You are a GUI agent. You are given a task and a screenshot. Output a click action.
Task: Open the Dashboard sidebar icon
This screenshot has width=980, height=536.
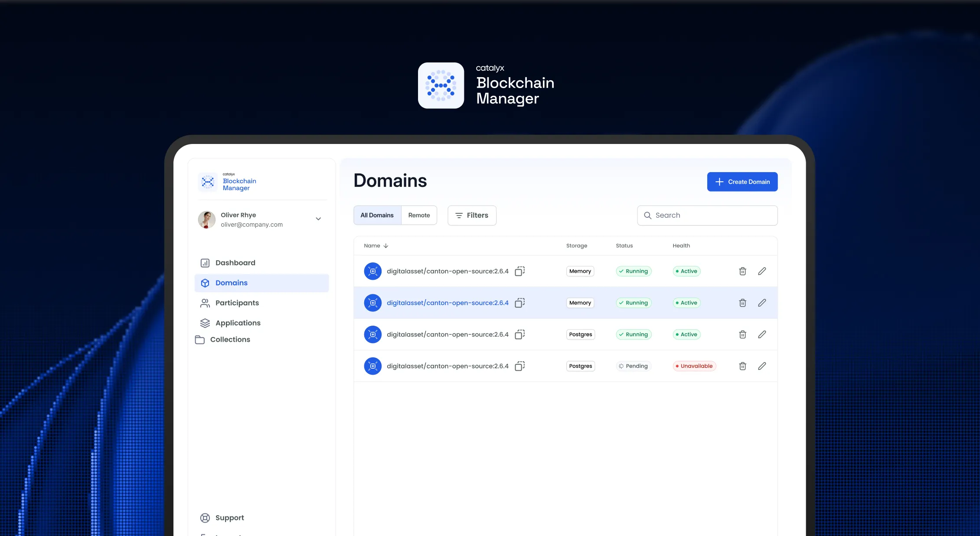(x=205, y=262)
